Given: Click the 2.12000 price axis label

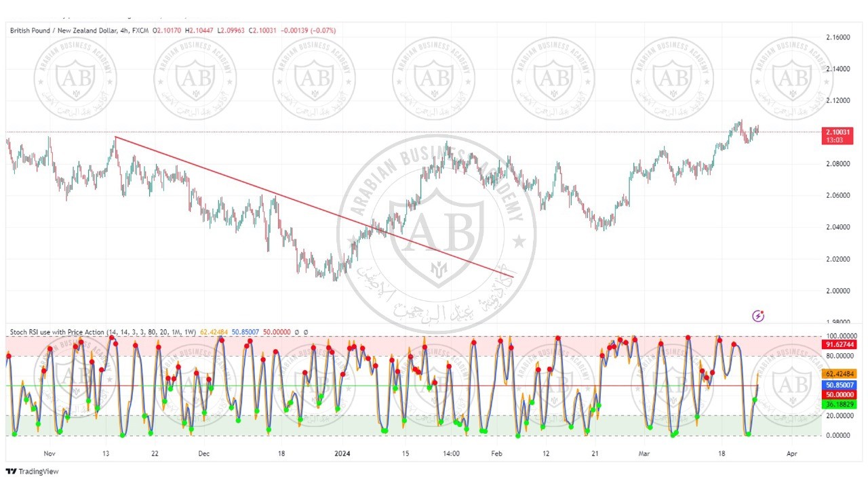Looking at the screenshot, I should [x=837, y=100].
